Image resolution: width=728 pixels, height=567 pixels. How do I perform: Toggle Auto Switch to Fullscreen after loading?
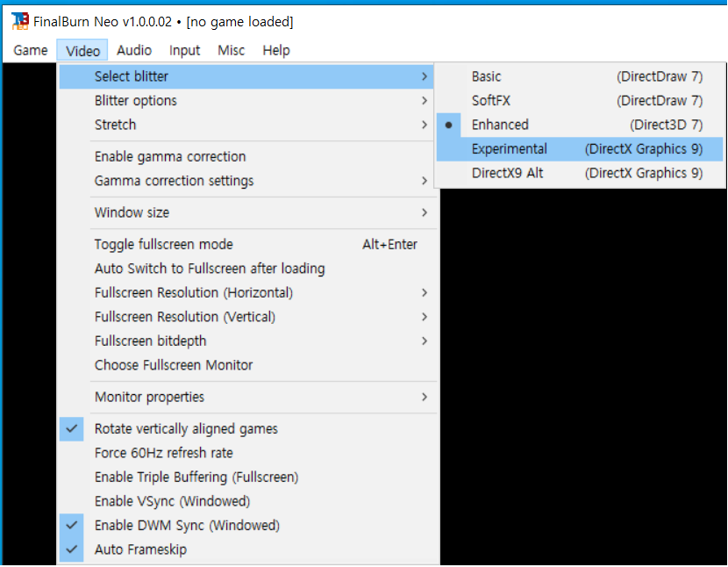coord(246,269)
